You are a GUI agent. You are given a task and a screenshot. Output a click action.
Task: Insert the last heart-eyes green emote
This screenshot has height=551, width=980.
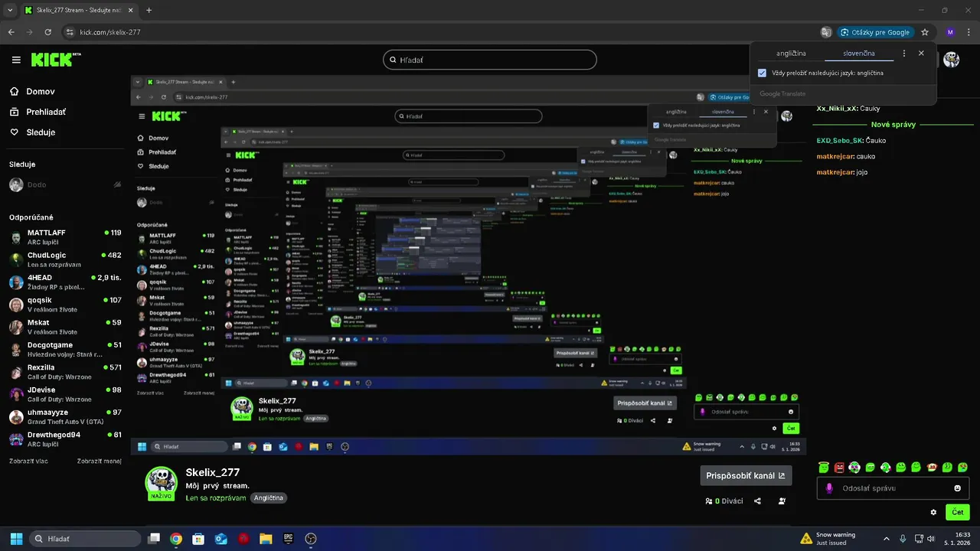pyautogui.click(x=963, y=467)
